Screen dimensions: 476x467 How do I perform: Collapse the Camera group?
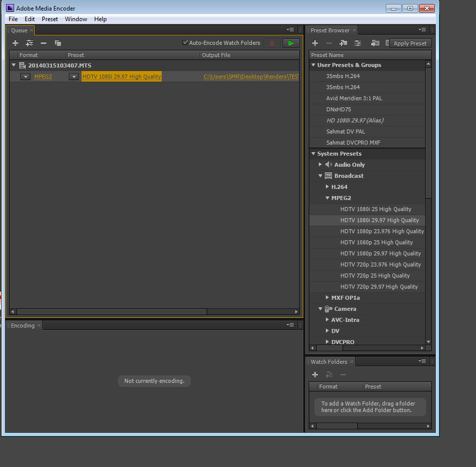point(320,308)
